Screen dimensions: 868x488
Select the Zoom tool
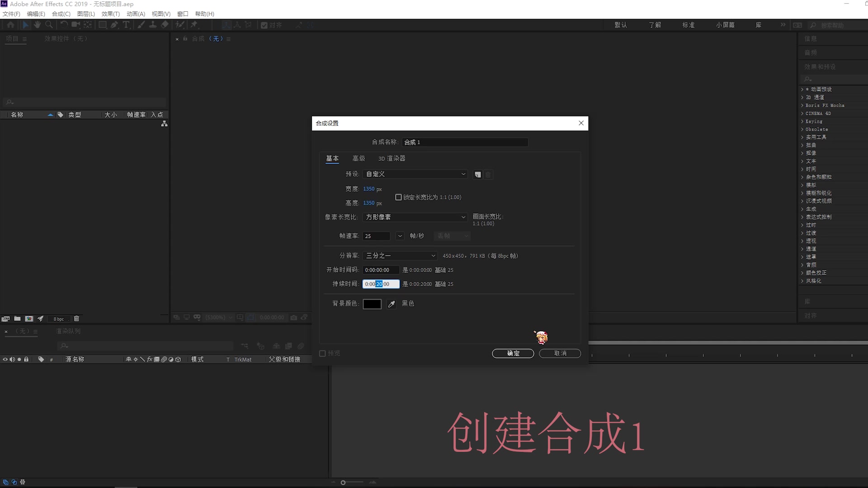pos(49,25)
